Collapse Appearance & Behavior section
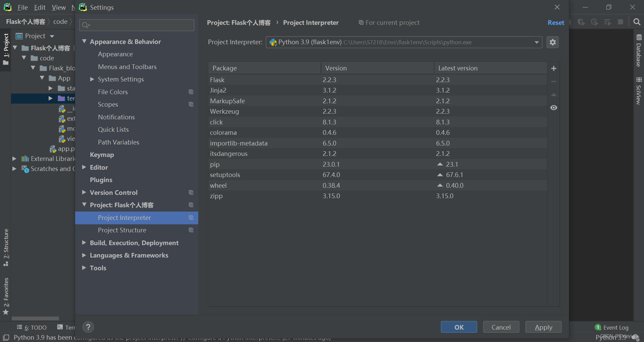Viewport: 644px width, 342px height. [x=84, y=41]
